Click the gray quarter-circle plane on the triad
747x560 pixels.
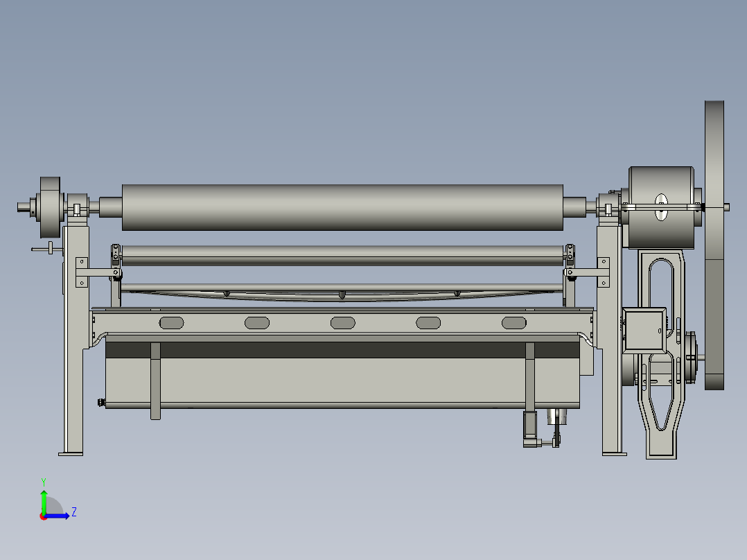pyautogui.click(x=53, y=506)
